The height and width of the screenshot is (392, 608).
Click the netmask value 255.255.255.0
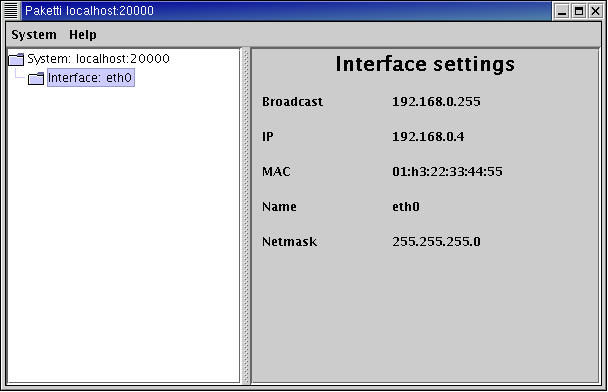point(436,242)
